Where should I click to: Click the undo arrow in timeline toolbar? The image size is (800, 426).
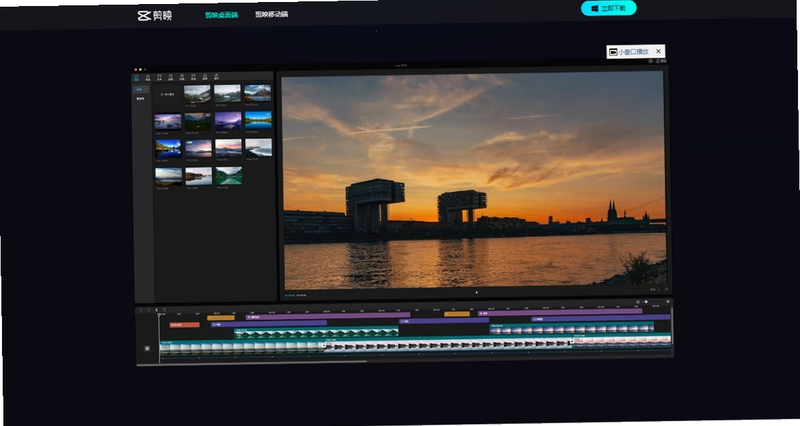[x=141, y=310]
